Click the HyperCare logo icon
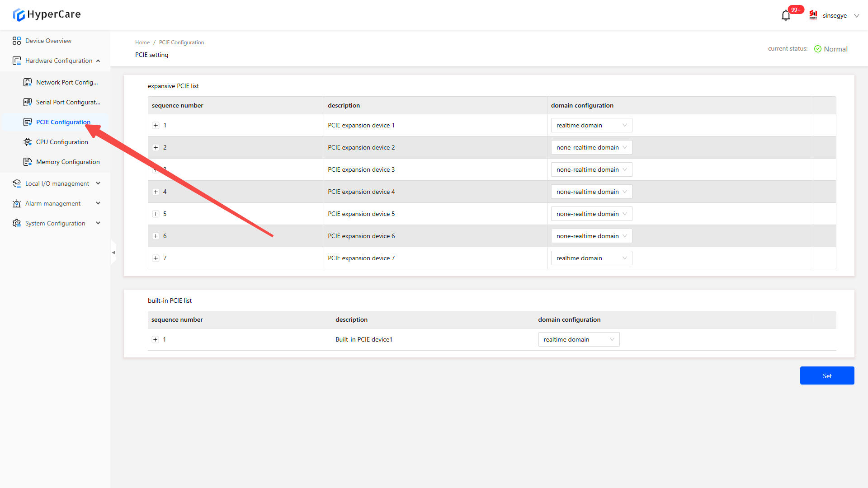 (x=19, y=15)
